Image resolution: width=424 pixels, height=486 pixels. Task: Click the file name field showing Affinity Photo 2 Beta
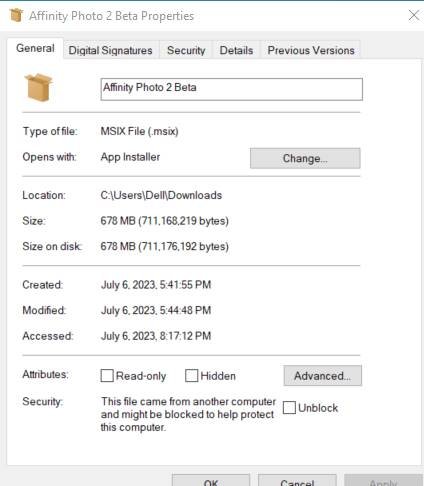pos(232,89)
